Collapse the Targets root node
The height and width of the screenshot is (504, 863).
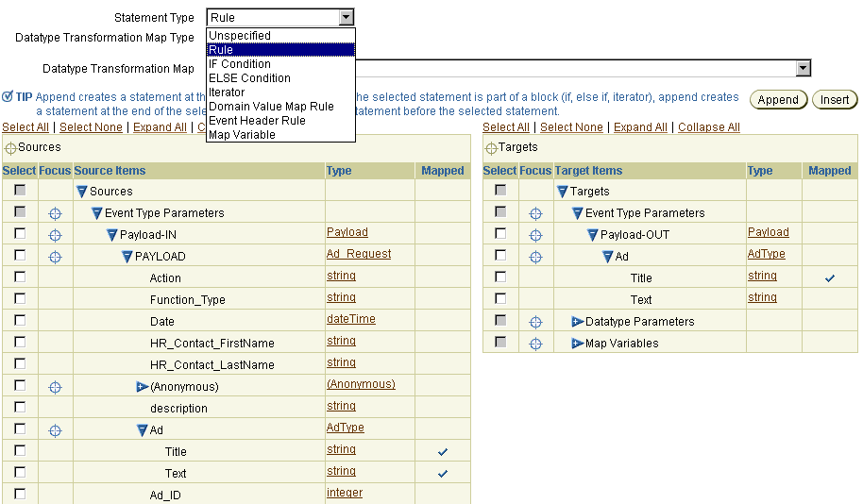[x=562, y=192]
